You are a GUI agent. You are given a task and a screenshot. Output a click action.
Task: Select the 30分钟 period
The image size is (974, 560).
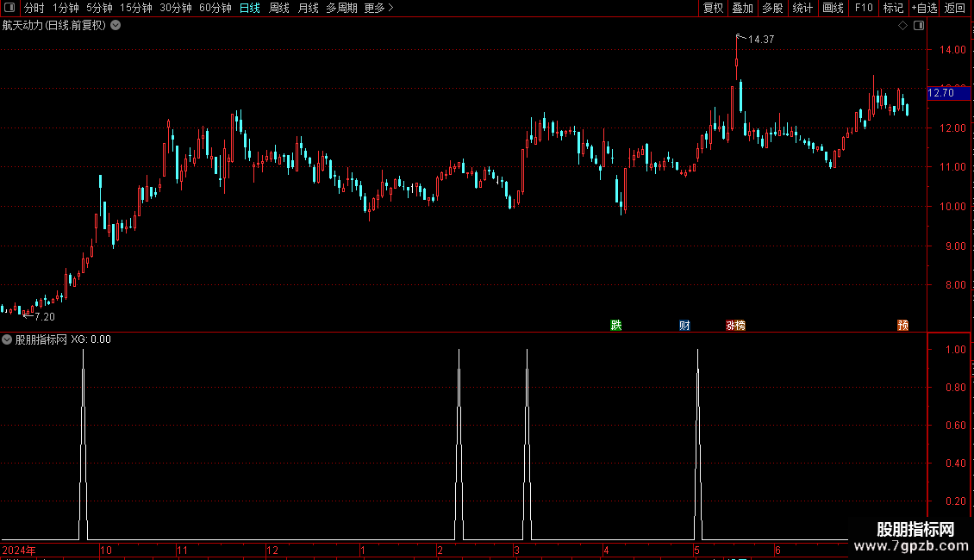176,8
